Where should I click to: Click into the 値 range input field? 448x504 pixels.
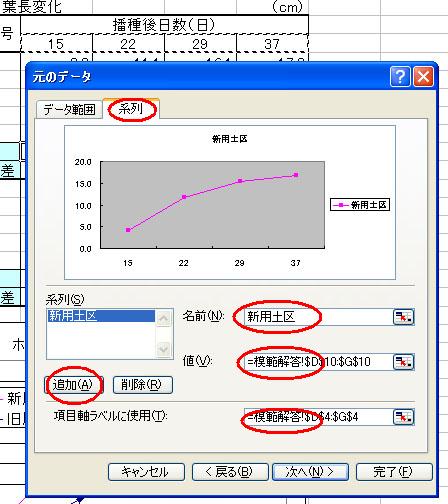(x=318, y=362)
